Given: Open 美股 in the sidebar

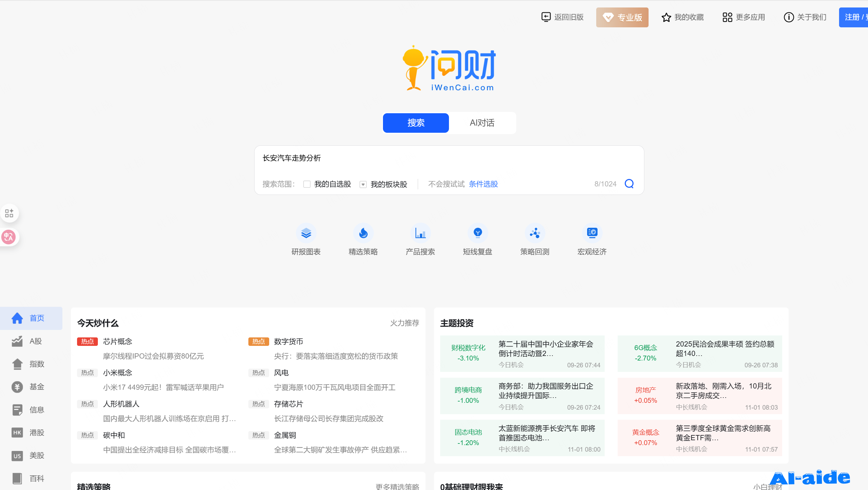Looking at the screenshot, I should coord(31,456).
